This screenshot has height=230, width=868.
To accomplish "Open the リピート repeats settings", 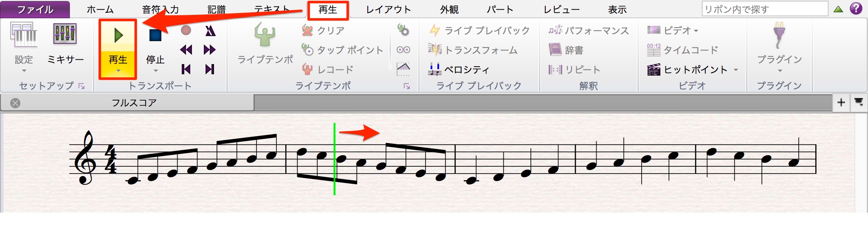I will [x=574, y=69].
